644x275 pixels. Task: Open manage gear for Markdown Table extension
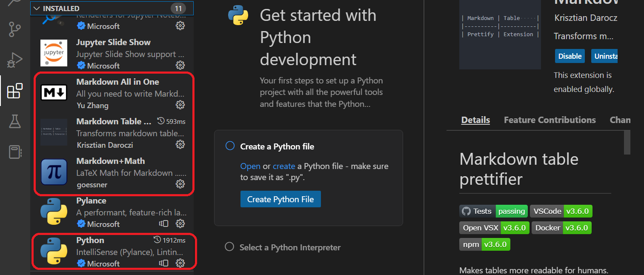(x=180, y=145)
